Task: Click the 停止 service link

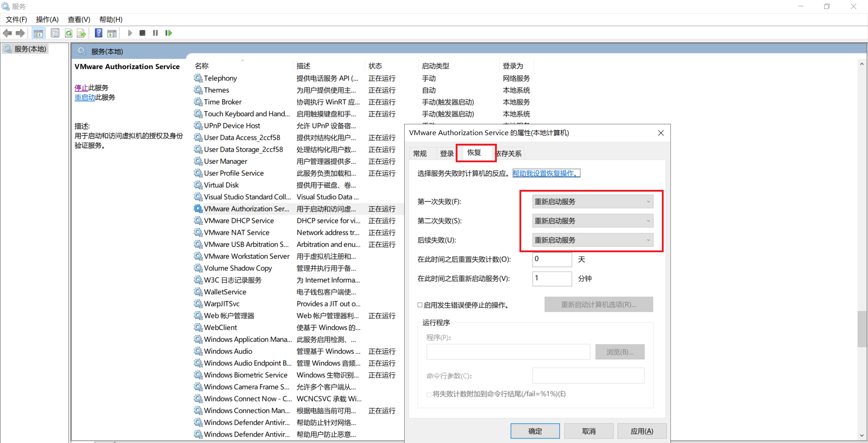Action: pos(81,88)
